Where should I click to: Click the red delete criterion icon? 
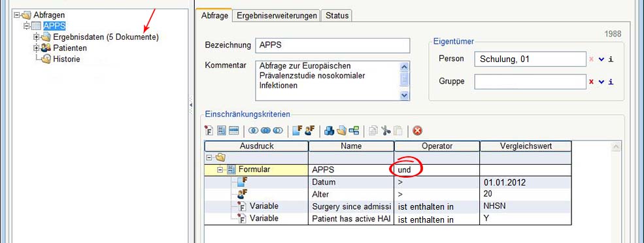tap(418, 131)
